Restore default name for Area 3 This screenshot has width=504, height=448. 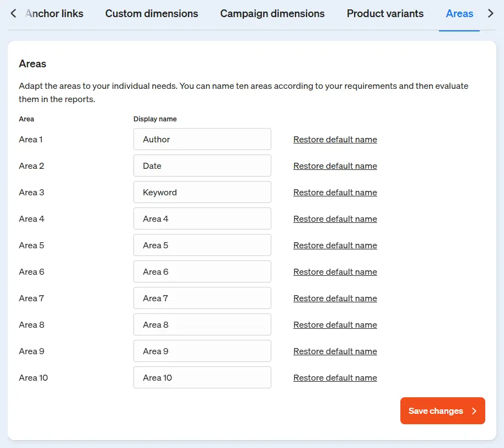(x=335, y=193)
